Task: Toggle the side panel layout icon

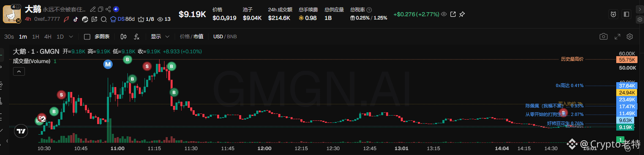Action: [626, 14]
